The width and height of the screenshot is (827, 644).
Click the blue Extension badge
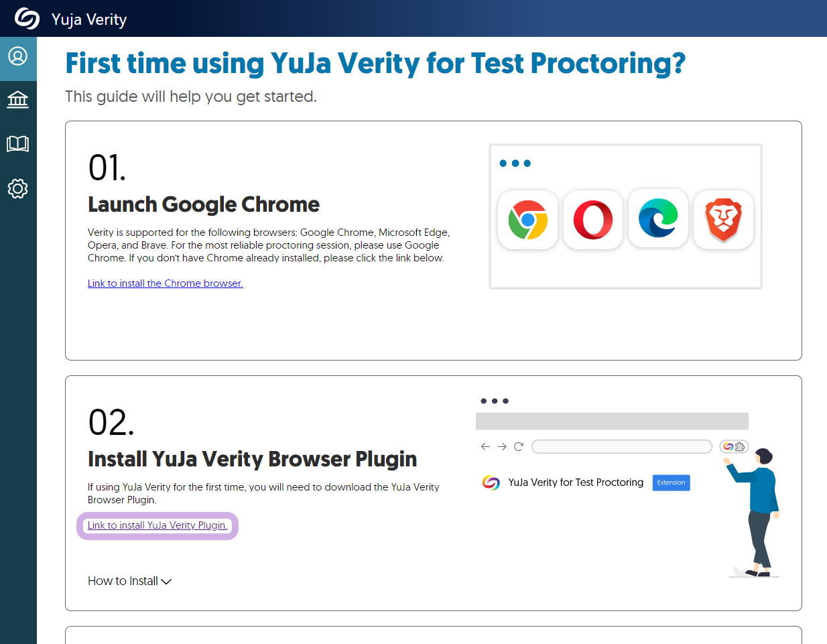coord(672,482)
